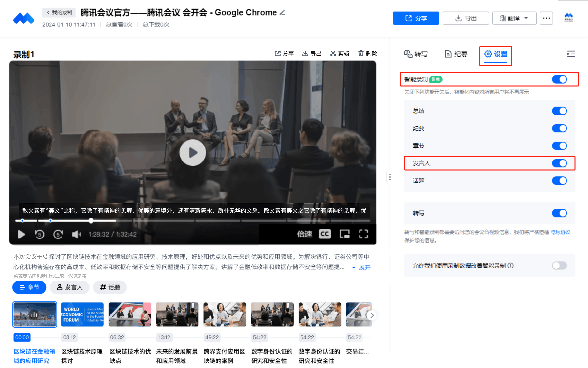Go back to 我的录制 list
Screen dimensions: 588x368
point(59,12)
